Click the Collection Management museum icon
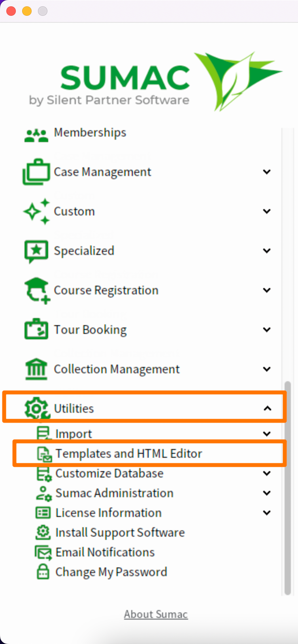The image size is (298, 644). point(36,369)
